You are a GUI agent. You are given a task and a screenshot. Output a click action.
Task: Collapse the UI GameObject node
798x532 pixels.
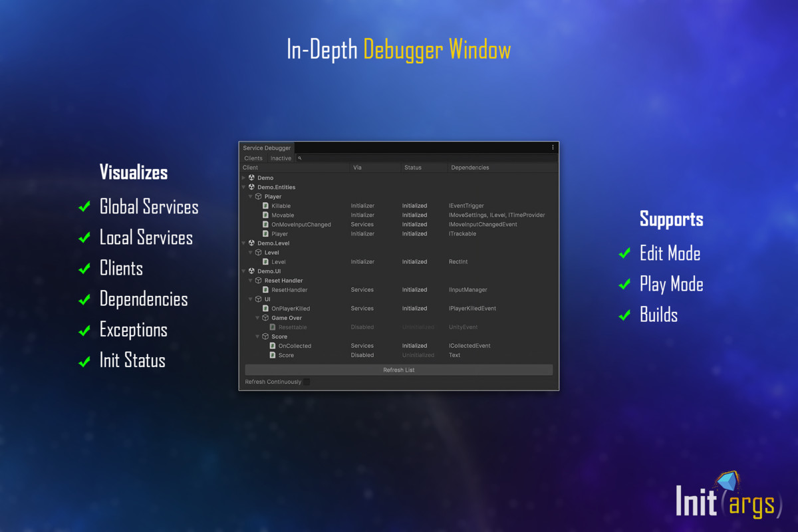coord(251,299)
